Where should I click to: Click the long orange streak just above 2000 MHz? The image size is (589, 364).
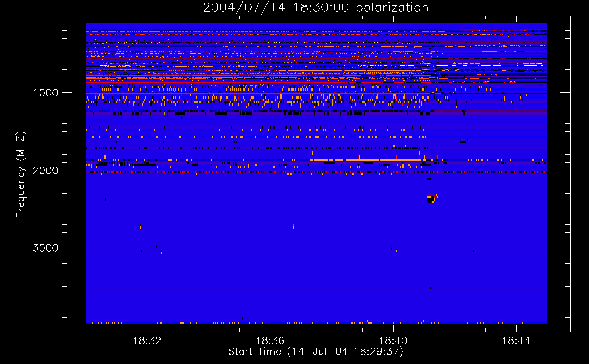coord(365,159)
